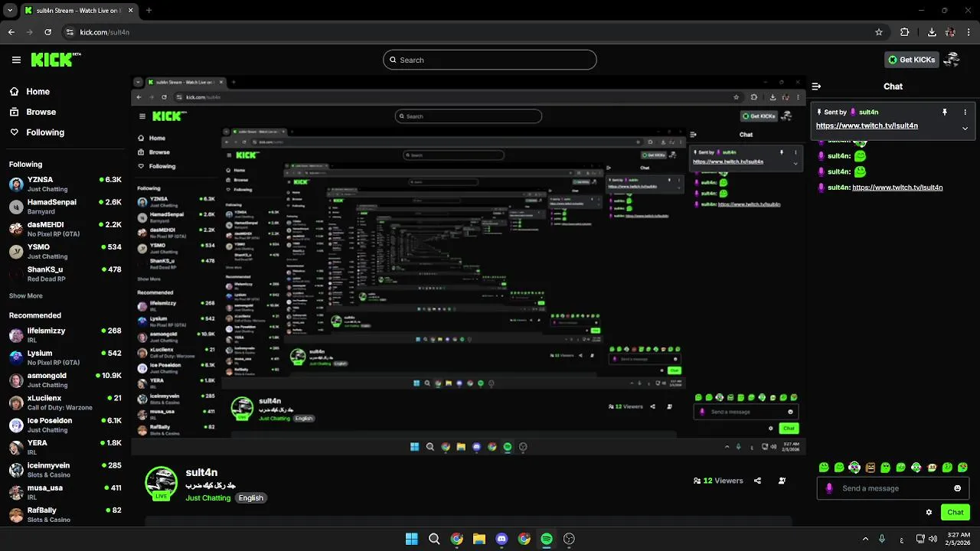Click the moderation icon right of share
The height and width of the screenshot is (551, 980).
[x=782, y=481]
